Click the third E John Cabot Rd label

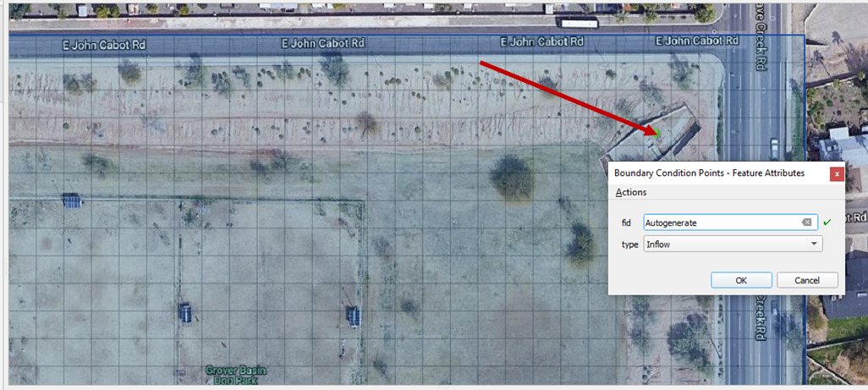tap(542, 41)
